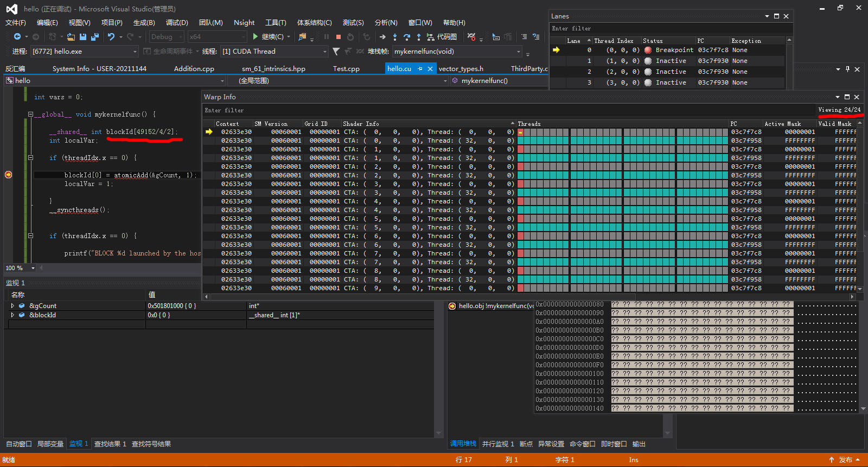Expand the &gCount watch variable
868x467 pixels.
[x=12, y=306]
